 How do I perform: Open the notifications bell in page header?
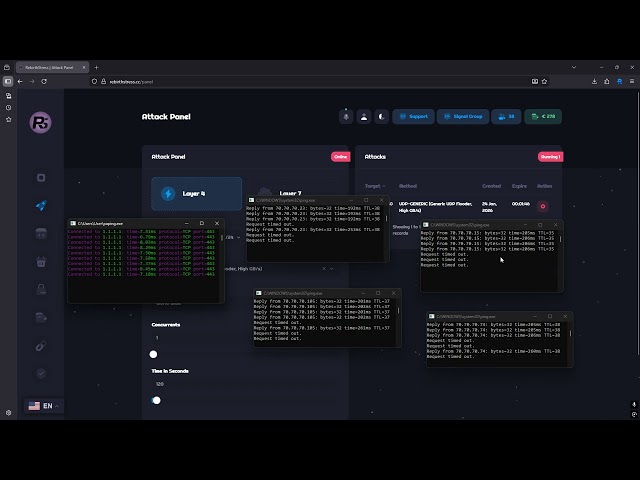[x=346, y=117]
